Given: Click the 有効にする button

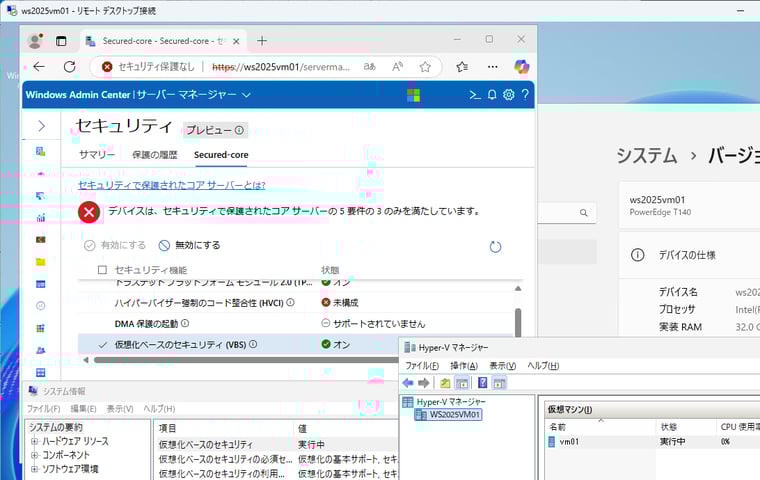Looking at the screenshot, I should [115, 245].
